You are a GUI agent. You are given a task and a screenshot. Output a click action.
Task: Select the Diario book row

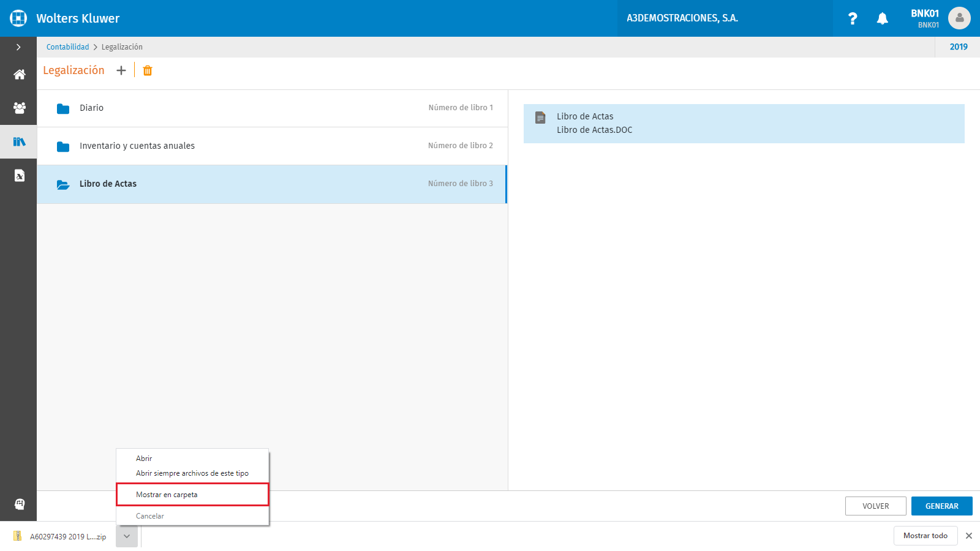pyautogui.click(x=272, y=108)
